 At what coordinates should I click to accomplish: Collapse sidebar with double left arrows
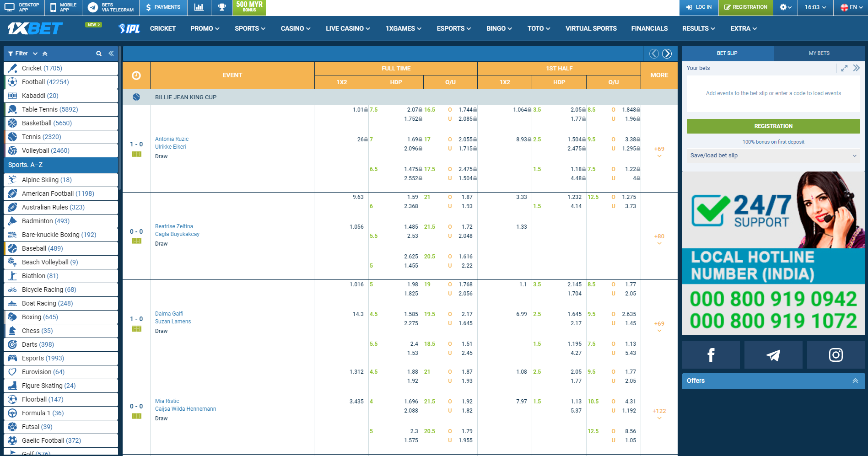111,54
